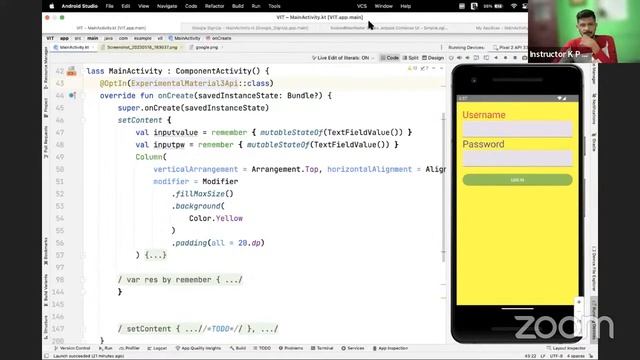Expand the folded 'var res by remember' comment

point(180,280)
